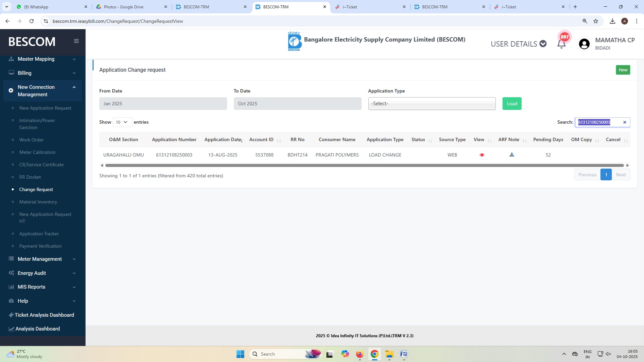Open the user profile avatar icon
Screen dimensions: 644x362
pos(584,44)
